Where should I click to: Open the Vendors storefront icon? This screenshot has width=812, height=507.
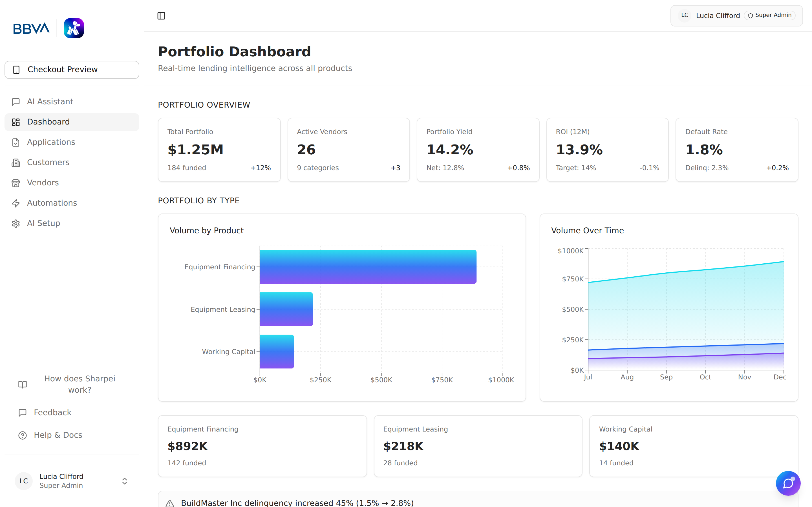pyautogui.click(x=16, y=183)
